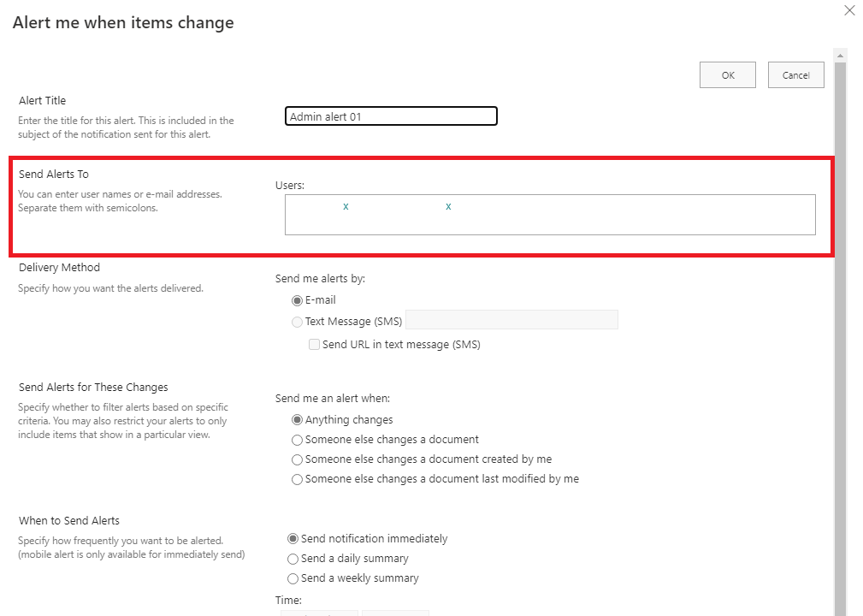Click the 'Send me an alert when:' label

click(x=333, y=399)
